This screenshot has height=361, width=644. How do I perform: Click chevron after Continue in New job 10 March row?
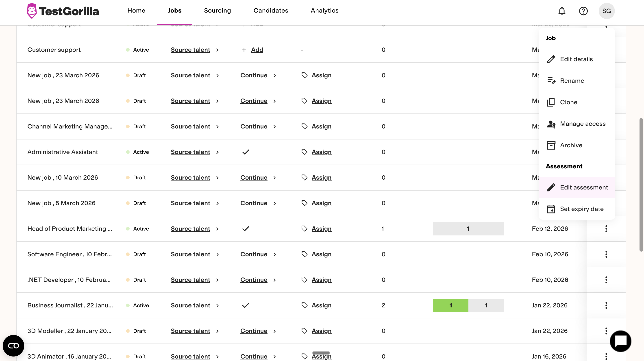click(x=274, y=178)
